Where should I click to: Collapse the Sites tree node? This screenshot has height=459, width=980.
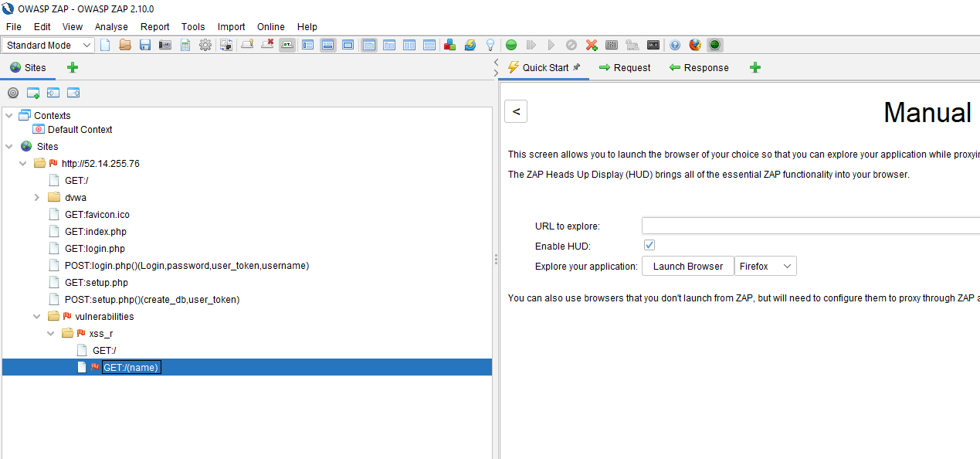coord(9,146)
